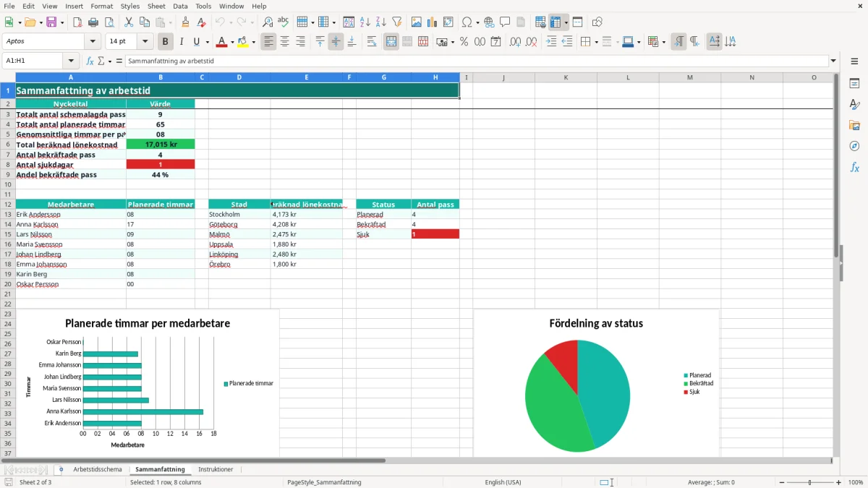Open the Borders dropdown arrow
The height and width of the screenshot is (488, 868).
click(596, 42)
